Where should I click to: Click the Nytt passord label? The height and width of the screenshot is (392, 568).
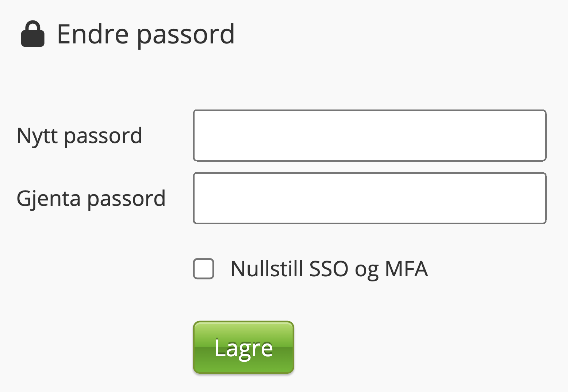coord(79,136)
